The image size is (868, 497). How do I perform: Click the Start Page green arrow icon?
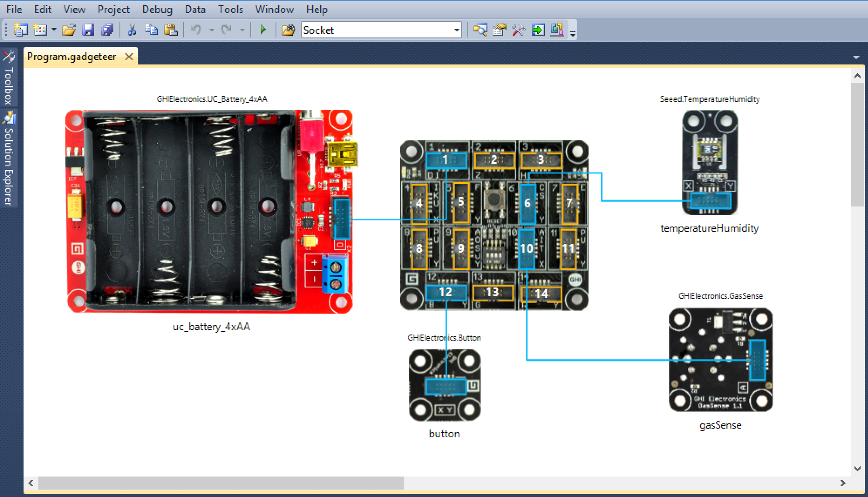538,30
